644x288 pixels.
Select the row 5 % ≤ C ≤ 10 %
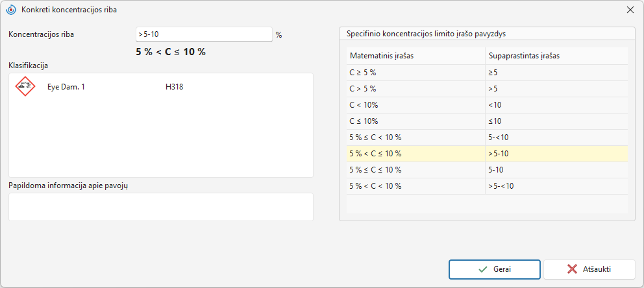(x=487, y=170)
